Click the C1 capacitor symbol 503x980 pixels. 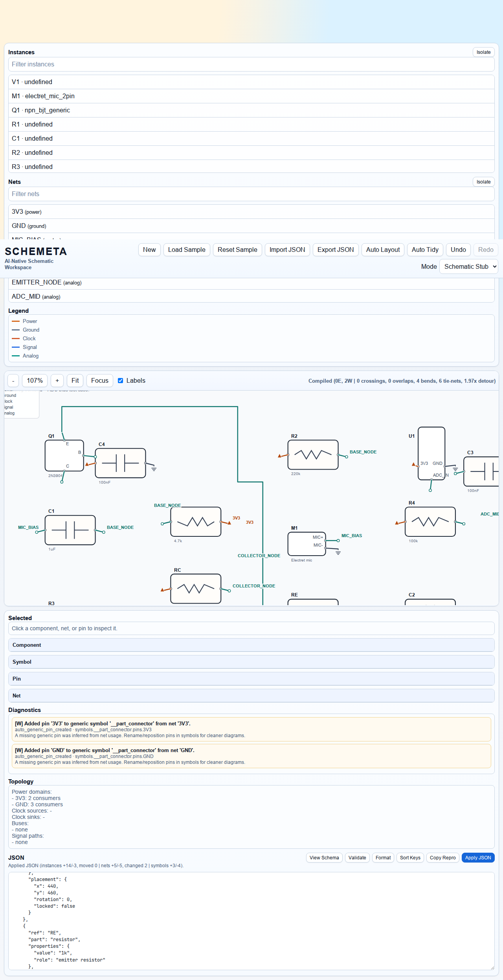70,530
